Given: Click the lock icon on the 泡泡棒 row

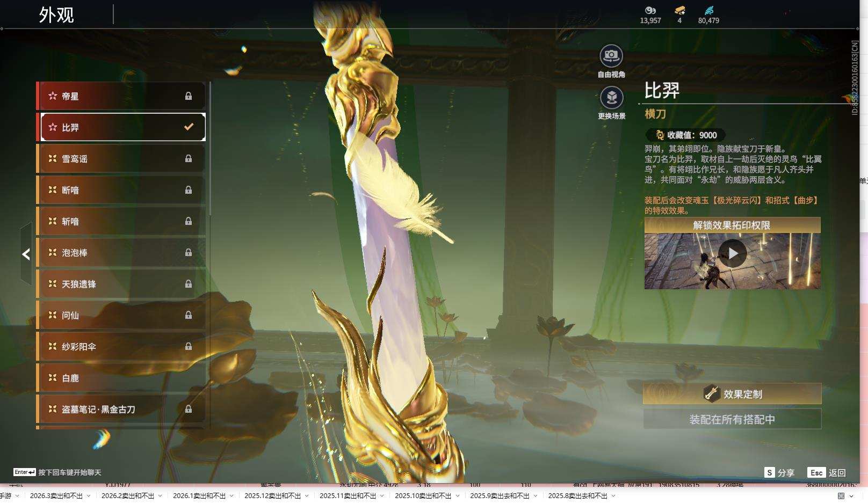Looking at the screenshot, I should (x=189, y=252).
